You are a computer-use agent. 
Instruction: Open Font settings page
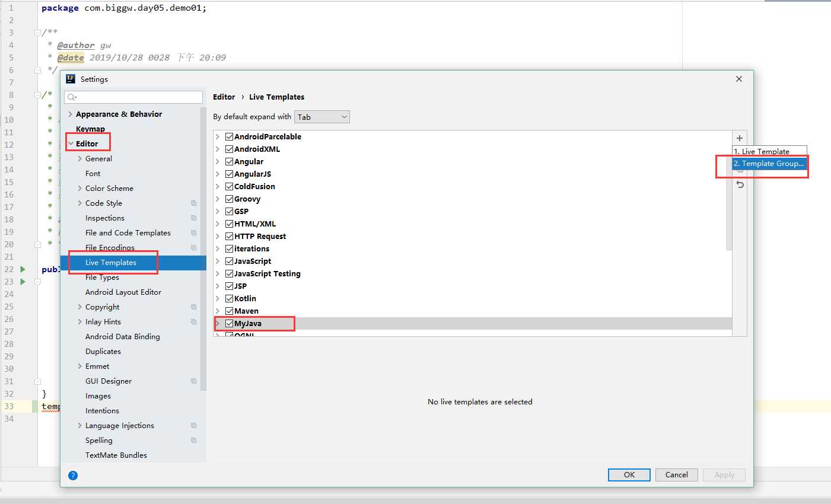click(x=93, y=174)
